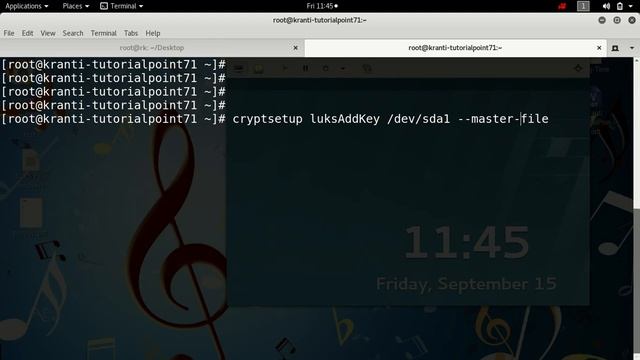
Task: Maximize the terminal window
Action: [617, 20]
